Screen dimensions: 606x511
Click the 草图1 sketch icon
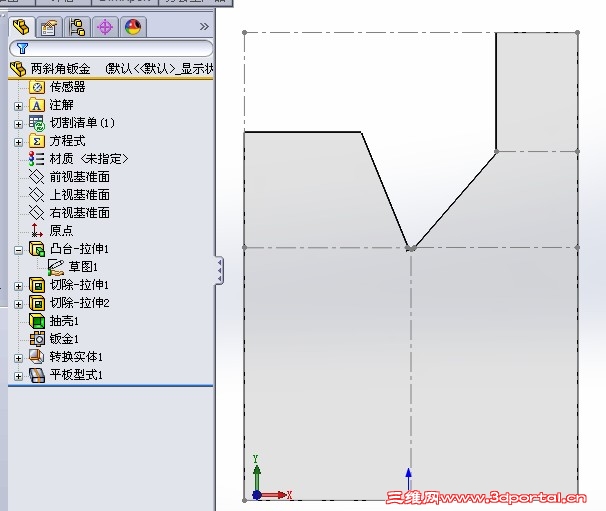55,267
